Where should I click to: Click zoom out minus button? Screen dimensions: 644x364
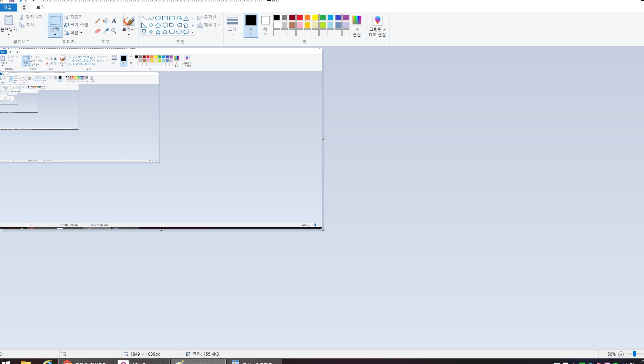pos(621,354)
